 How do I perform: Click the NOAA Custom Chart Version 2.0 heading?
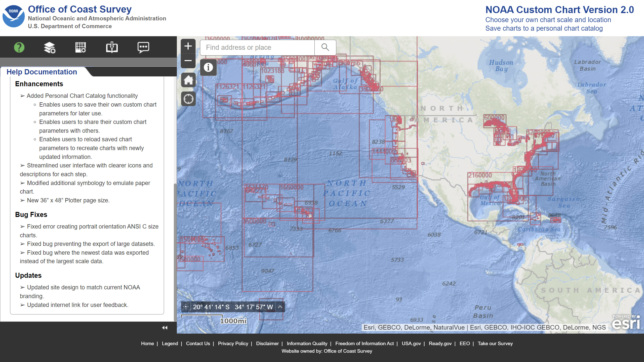click(x=559, y=10)
